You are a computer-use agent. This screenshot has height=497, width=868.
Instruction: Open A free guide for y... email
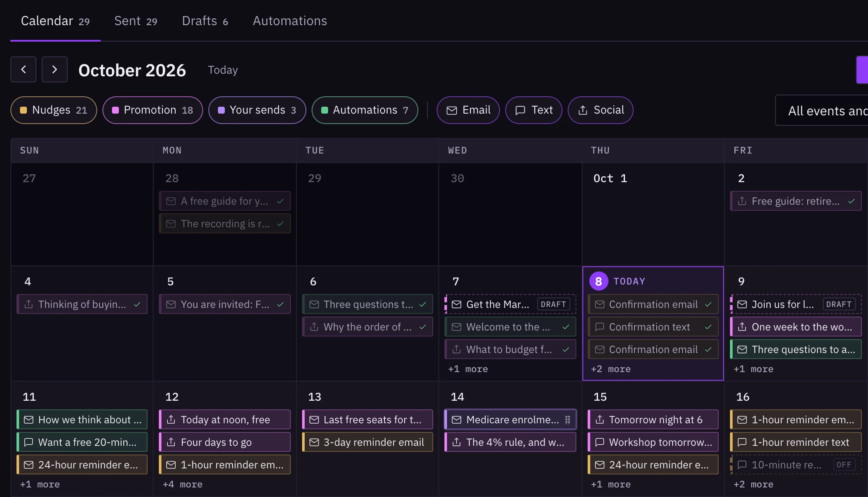(x=225, y=201)
